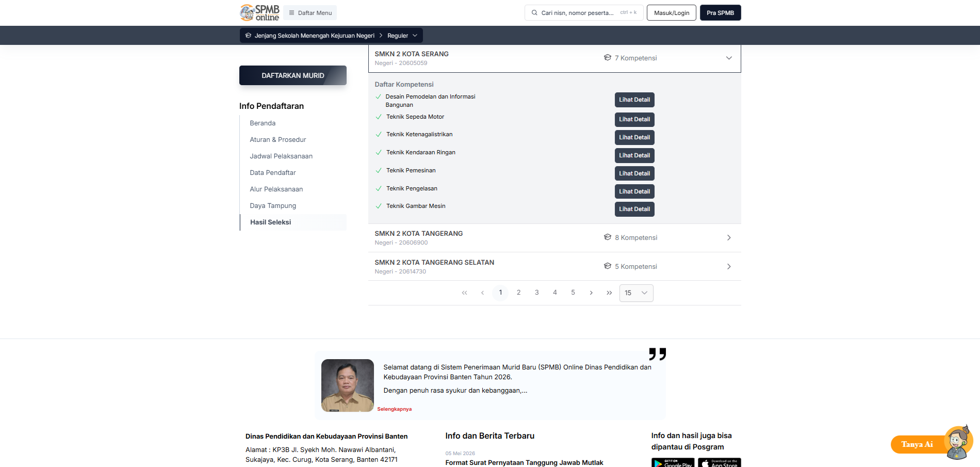This screenshot has height=467, width=980.
Task: Click the SMKN 2 KOTA TANGERANG school name
Action: click(418, 234)
